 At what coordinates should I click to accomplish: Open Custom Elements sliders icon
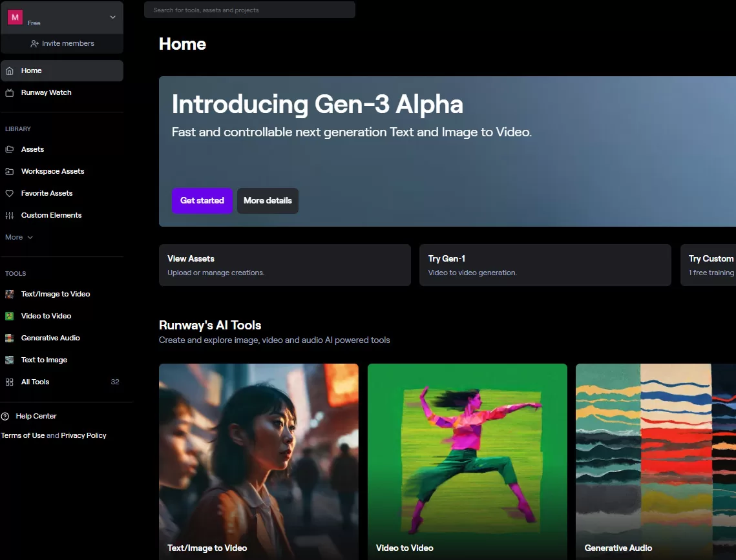point(10,215)
